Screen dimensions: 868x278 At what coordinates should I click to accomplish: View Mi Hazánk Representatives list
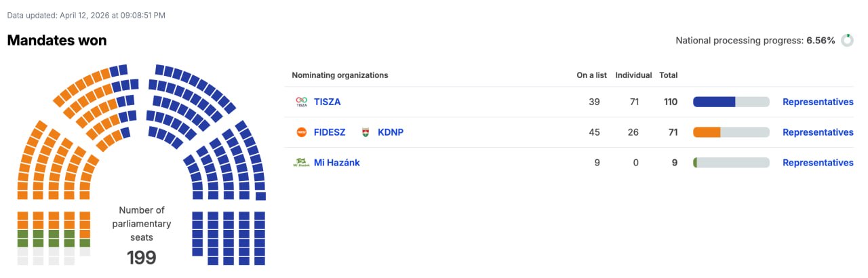(818, 163)
